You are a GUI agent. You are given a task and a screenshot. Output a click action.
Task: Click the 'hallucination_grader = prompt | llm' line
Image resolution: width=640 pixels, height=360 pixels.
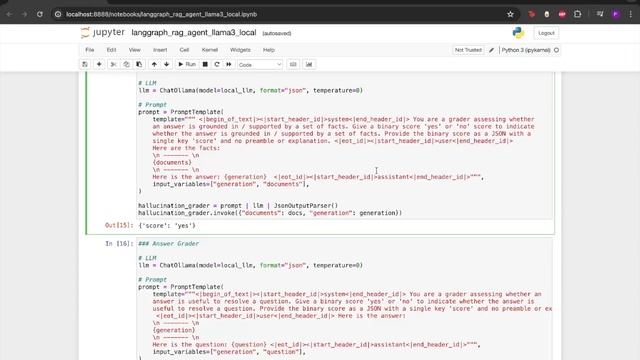pyautogui.click(x=238, y=206)
